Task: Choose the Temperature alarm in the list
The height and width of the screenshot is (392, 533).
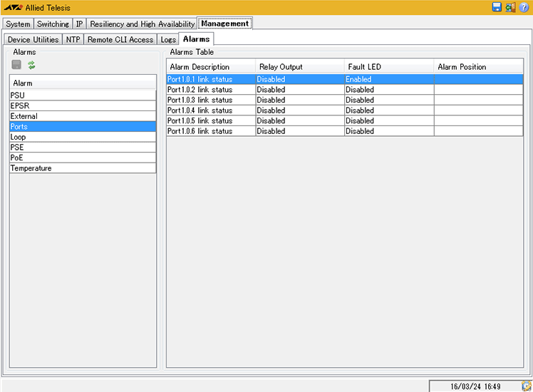Action: pyautogui.click(x=83, y=168)
